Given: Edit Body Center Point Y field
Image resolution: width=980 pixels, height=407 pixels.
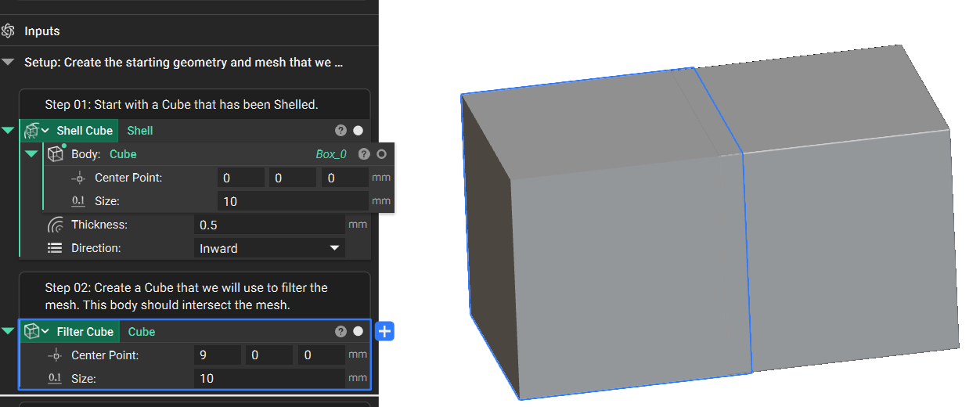Looking at the screenshot, I should pyautogui.click(x=293, y=178).
